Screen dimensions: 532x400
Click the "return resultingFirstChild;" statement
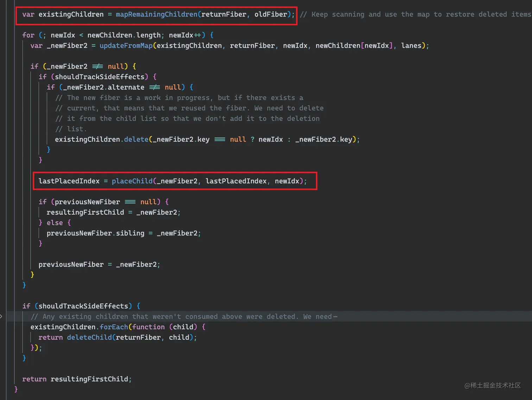[77, 379]
